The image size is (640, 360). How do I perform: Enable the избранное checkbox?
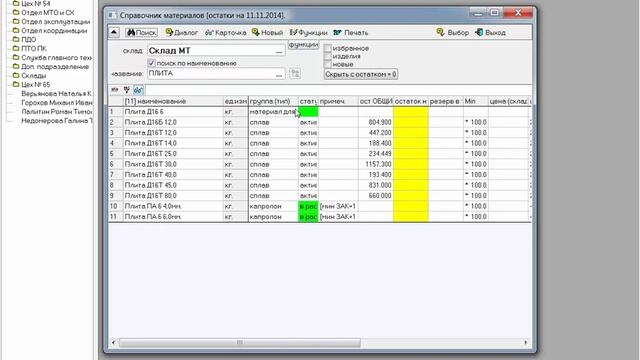click(x=327, y=48)
